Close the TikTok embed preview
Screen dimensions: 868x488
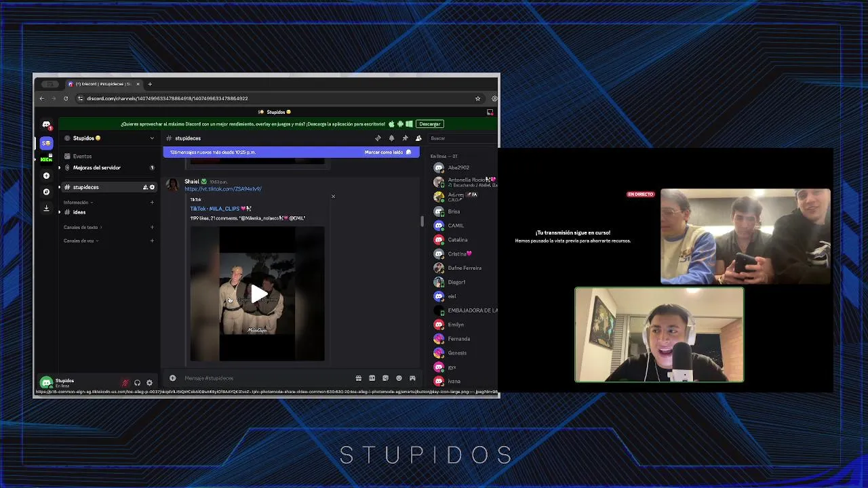333,197
